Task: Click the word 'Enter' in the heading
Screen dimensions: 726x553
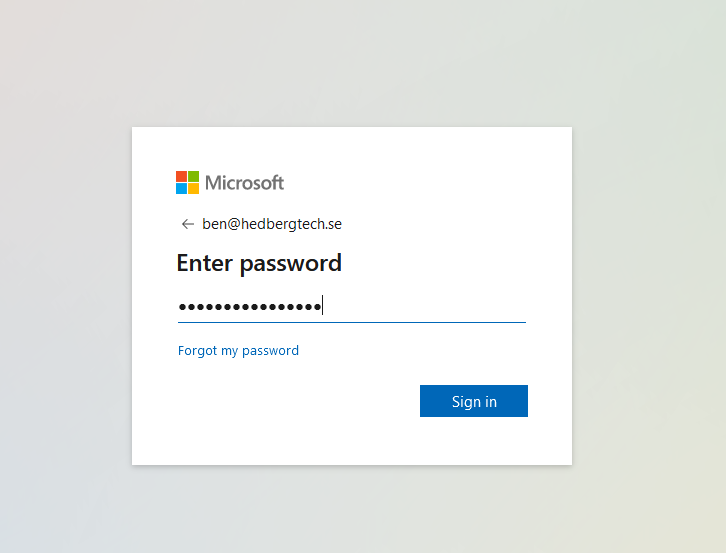Action: pyautogui.click(x=205, y=263)
